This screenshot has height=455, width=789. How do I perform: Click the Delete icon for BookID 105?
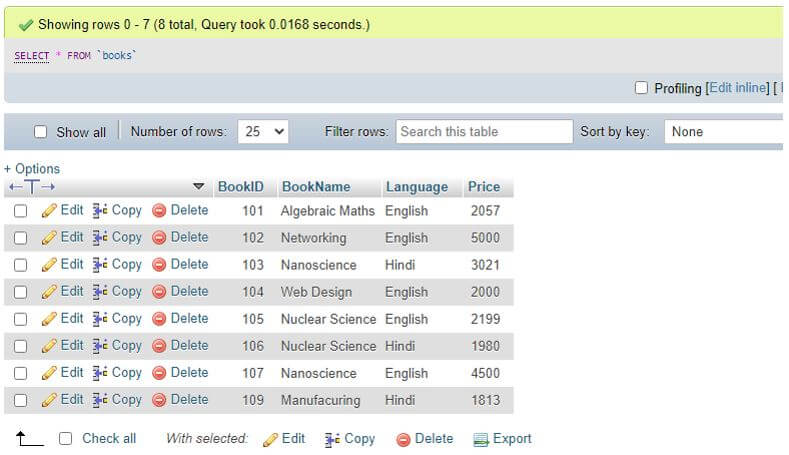159,320
